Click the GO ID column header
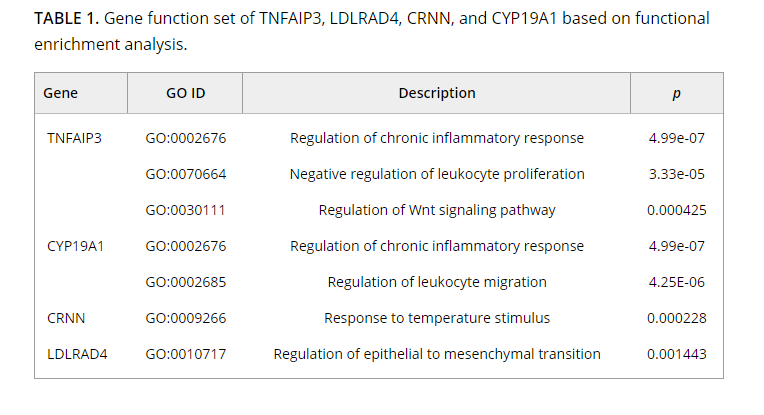The width and height of the screenshot is (764, 415). pyautogui.click(x=186, y=93)
